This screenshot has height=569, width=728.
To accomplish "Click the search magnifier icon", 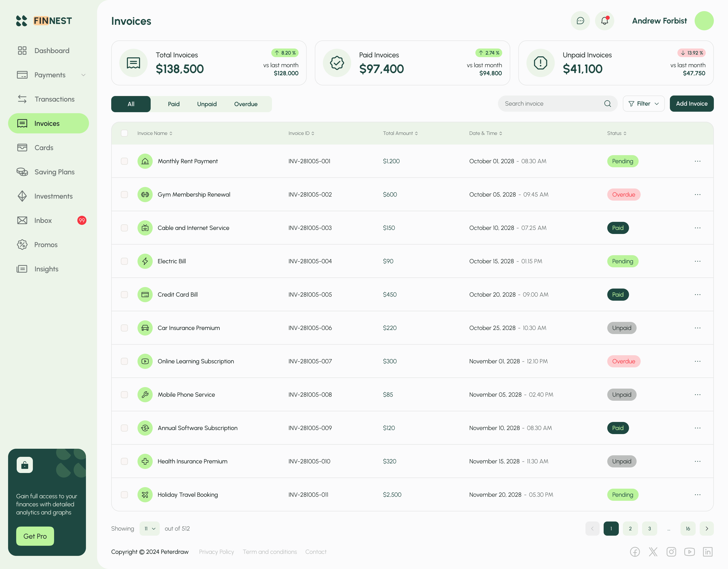I will (x=607, y=104).
